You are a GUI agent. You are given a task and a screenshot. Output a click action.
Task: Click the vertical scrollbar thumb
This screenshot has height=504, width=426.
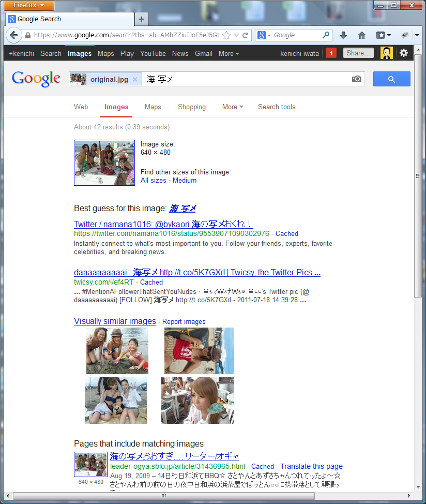pyautogui.click(x=418, y=176)
